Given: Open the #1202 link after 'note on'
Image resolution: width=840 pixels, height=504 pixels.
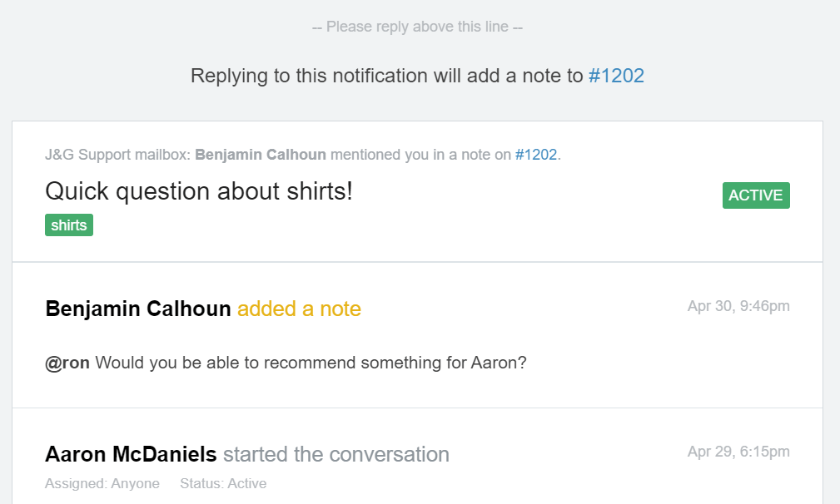Looking at the screenshot, I should point(536,155).
